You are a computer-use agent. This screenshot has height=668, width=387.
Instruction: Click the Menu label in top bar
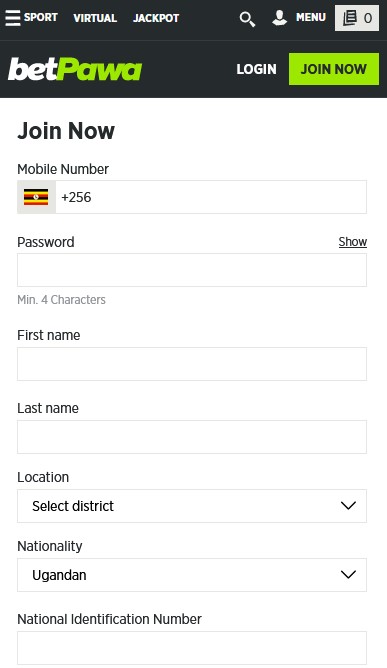coord(311,17)
